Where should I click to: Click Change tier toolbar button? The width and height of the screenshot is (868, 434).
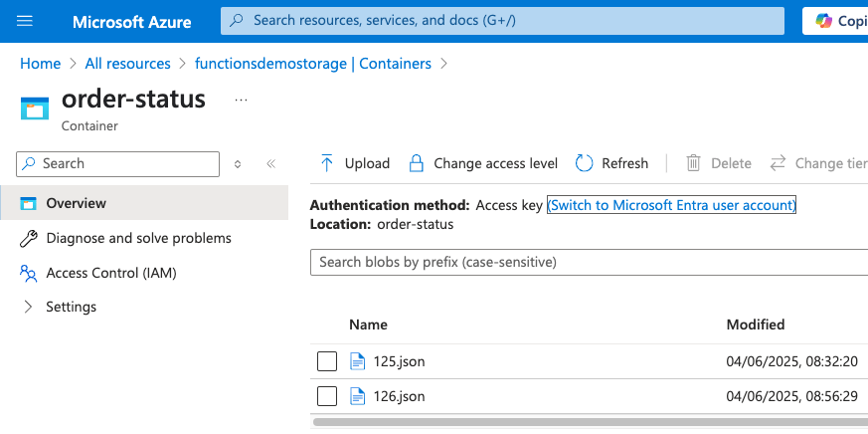[818, 163]
